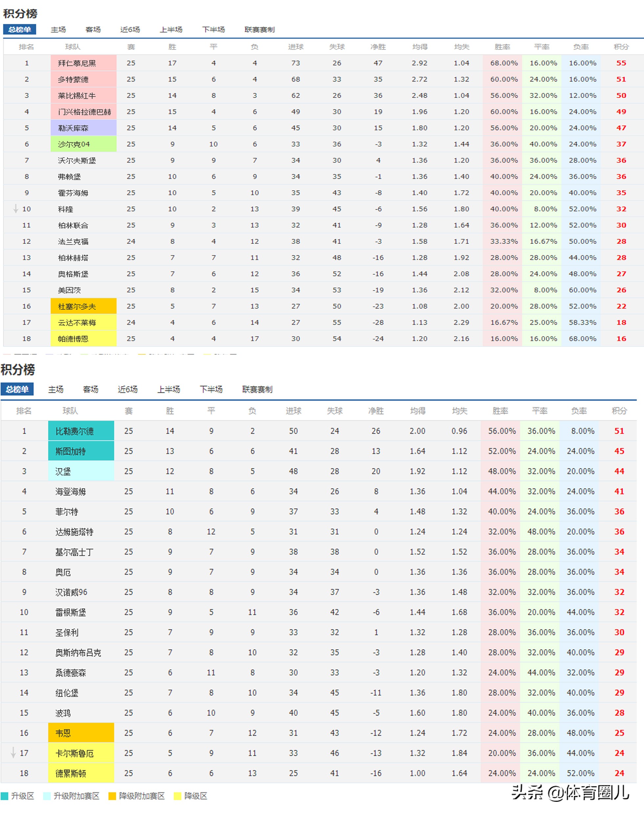Open the 联赛赛制 tab in the upper standings table
The image size is (644, 815).
[x=260, y=30]
